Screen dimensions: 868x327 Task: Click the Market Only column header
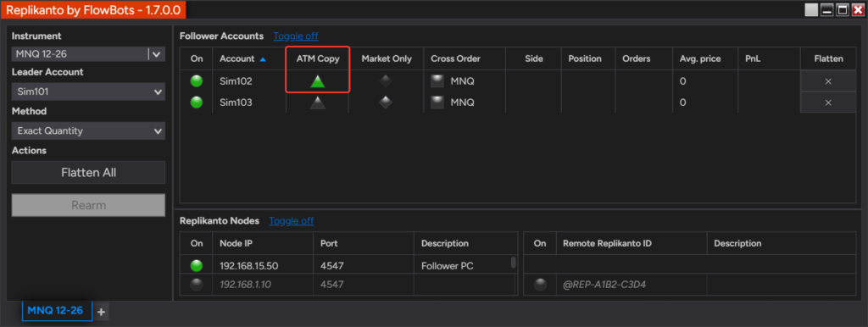click(387, 58)
